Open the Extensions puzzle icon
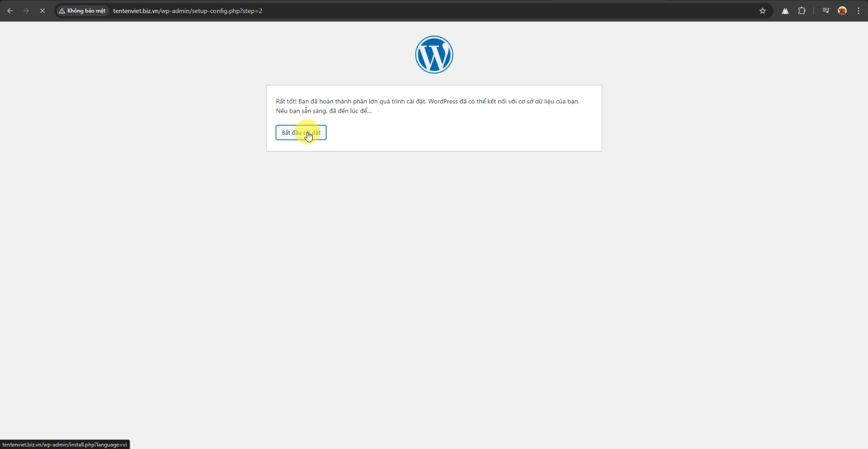Image resolution: width=868 pixels, height=449 pixels. 802,10
